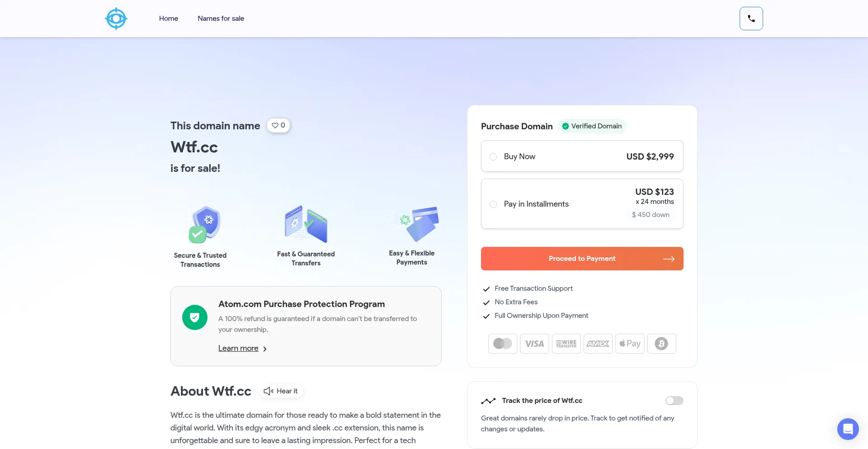The height and width of the screenshot is (449, 868).
Task: Open the Learn more link
Action: pyautogui.click(x=238, y=348)
